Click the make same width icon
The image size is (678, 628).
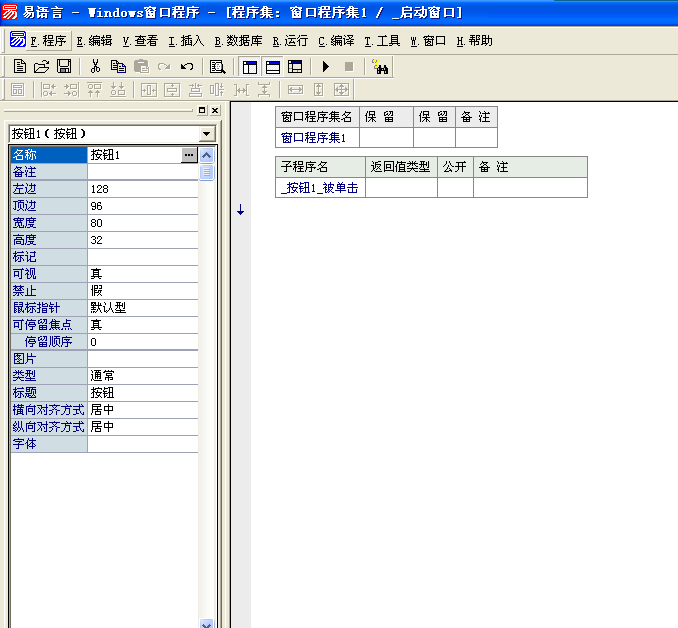coord(295,90)
